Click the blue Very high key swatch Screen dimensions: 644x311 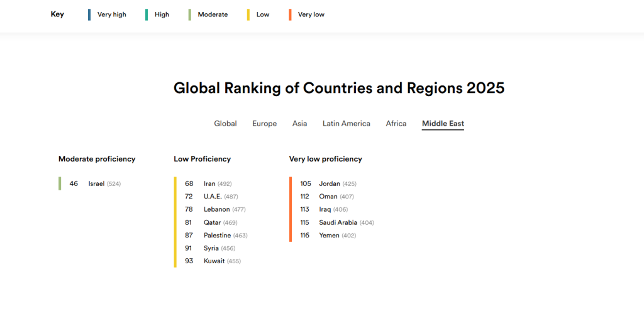click(89, 14)
